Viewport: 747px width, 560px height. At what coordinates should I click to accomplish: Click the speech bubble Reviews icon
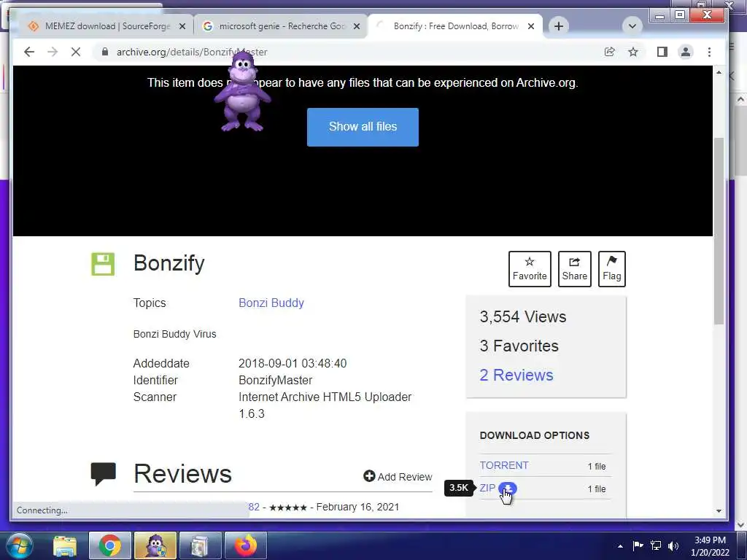[104, 474]
